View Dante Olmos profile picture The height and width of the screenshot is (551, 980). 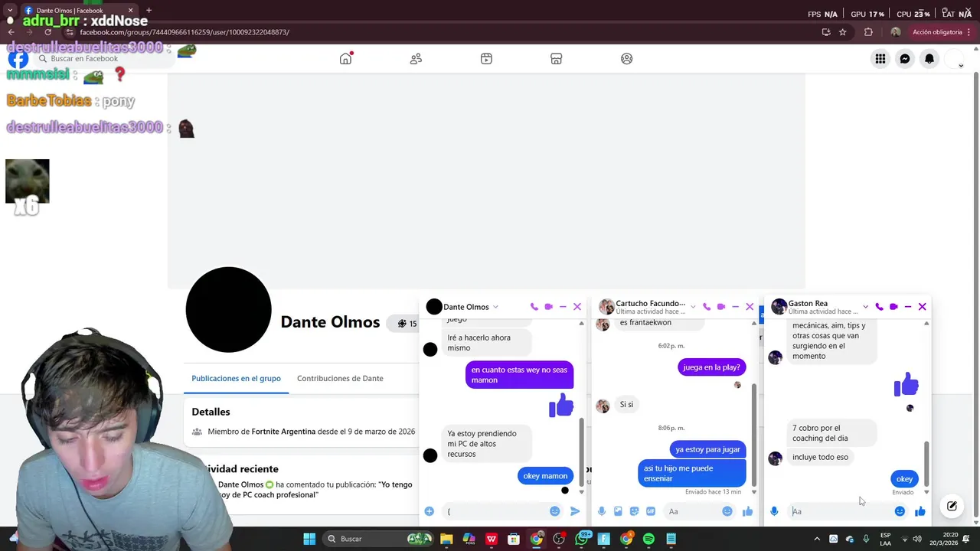tap(228, 310)
